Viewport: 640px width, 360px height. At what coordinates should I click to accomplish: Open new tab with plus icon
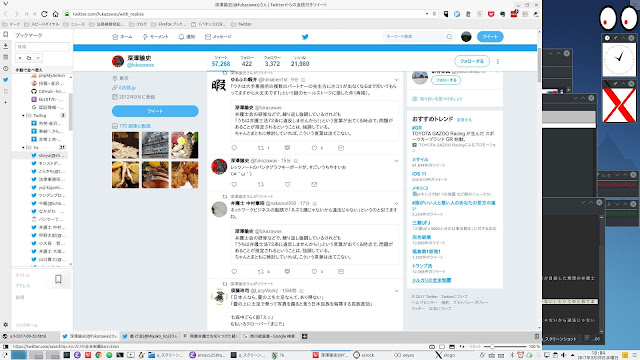point(304,336)
